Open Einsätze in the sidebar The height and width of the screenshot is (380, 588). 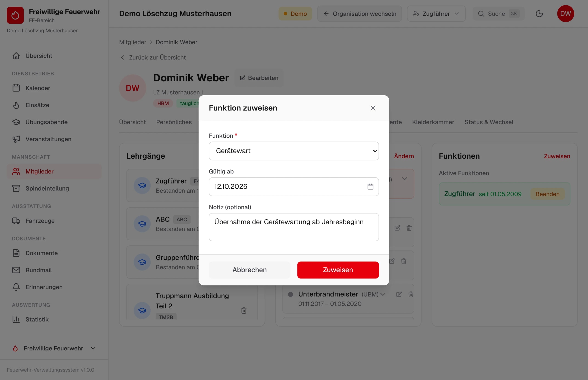(x=54, y=105)
